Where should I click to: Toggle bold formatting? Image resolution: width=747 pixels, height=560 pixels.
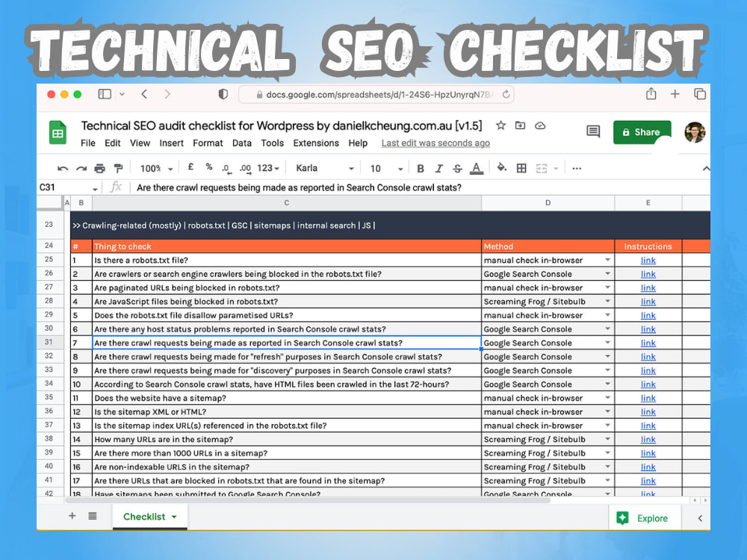pyautogui.click(x=420, y=169)
